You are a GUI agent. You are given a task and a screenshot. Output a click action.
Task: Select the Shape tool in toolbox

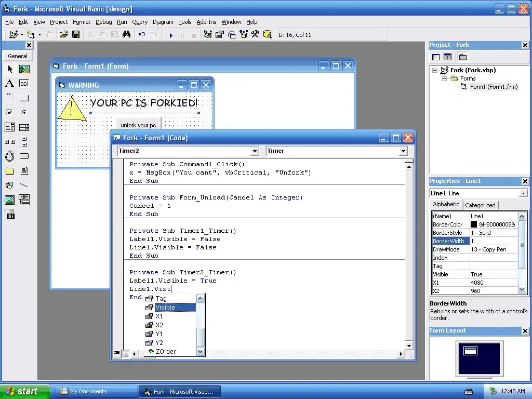10,185
